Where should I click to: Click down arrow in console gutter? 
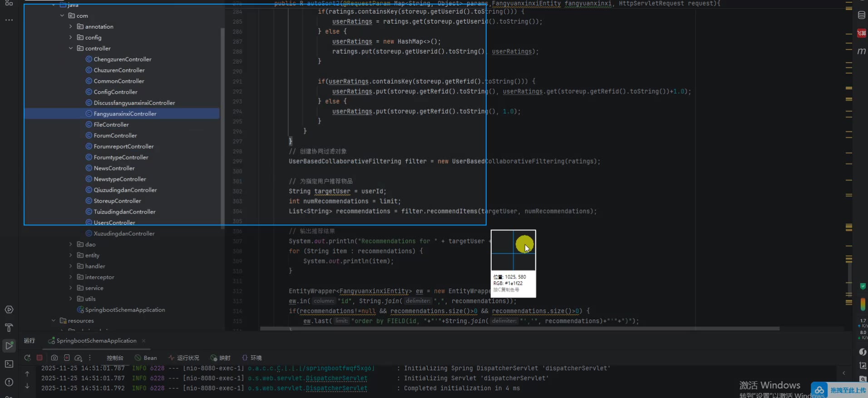pyautogui.click(x=27, y=386)
